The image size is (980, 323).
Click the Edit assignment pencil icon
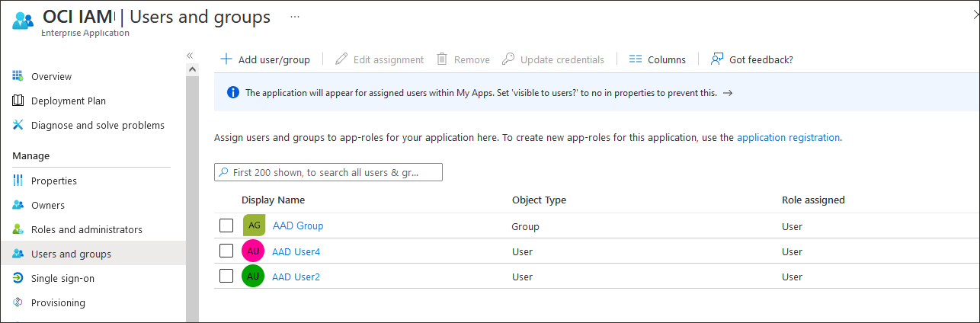pyautogui.click(x=341, y=59)
